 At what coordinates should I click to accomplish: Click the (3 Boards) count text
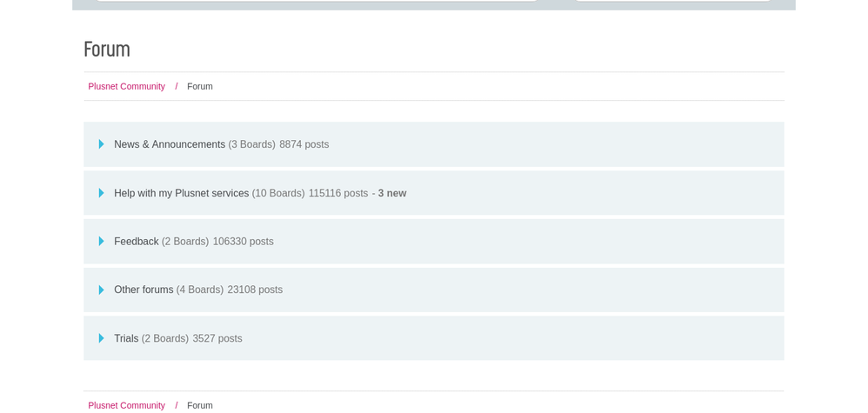coord(251,144)
